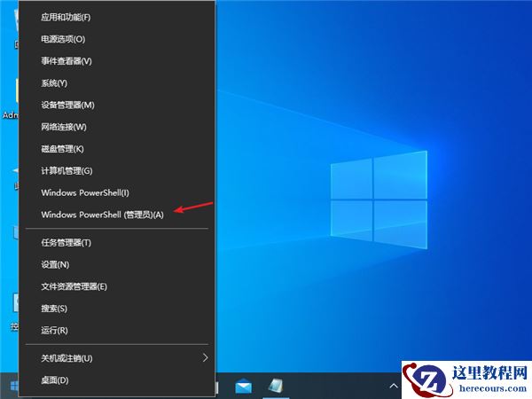Open the 运行(R) dialog entry

pos(117,331)
